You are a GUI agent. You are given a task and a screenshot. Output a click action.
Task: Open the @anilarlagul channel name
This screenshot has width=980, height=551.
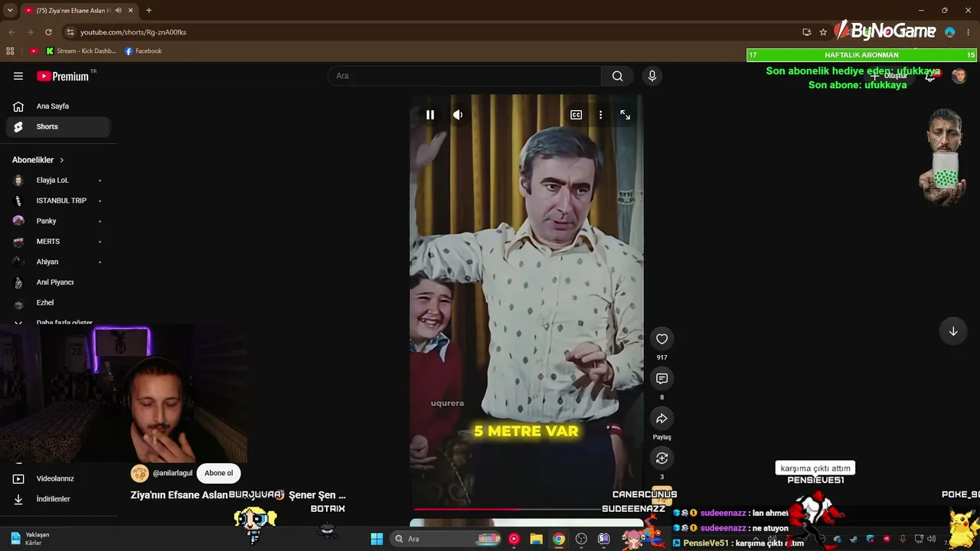172,473
